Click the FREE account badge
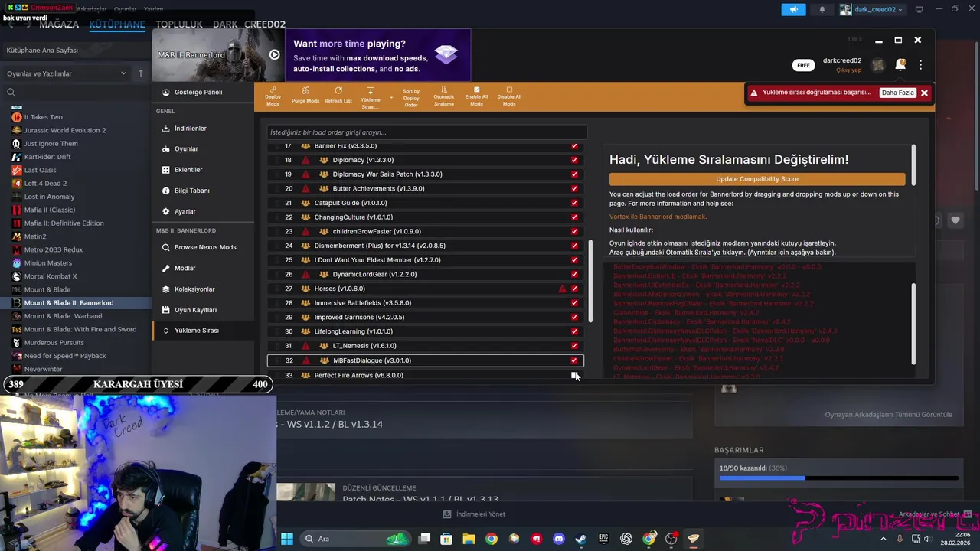The image size is (980, 551). 803,65
